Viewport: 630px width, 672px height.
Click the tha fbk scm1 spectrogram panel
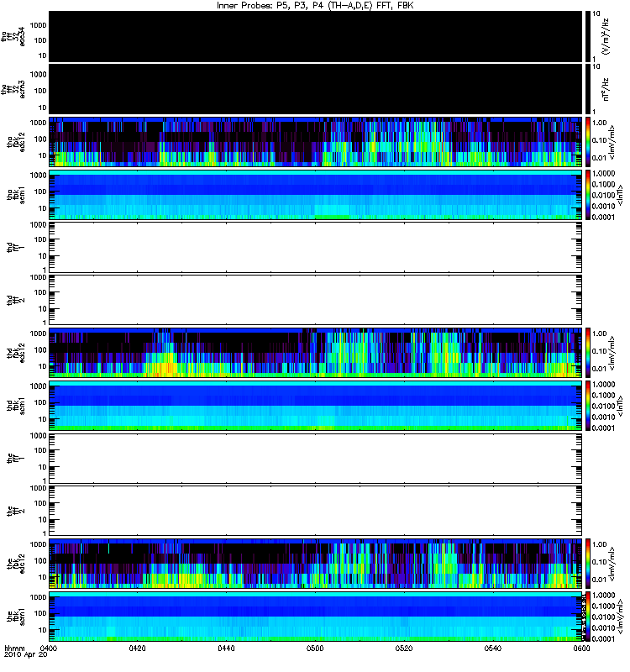coord(315,195)
